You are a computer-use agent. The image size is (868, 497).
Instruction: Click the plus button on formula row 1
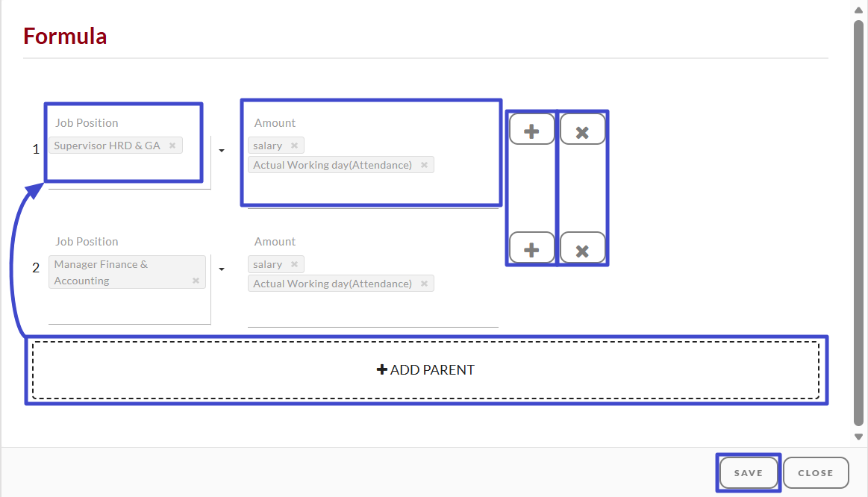(x=531, y=130)
